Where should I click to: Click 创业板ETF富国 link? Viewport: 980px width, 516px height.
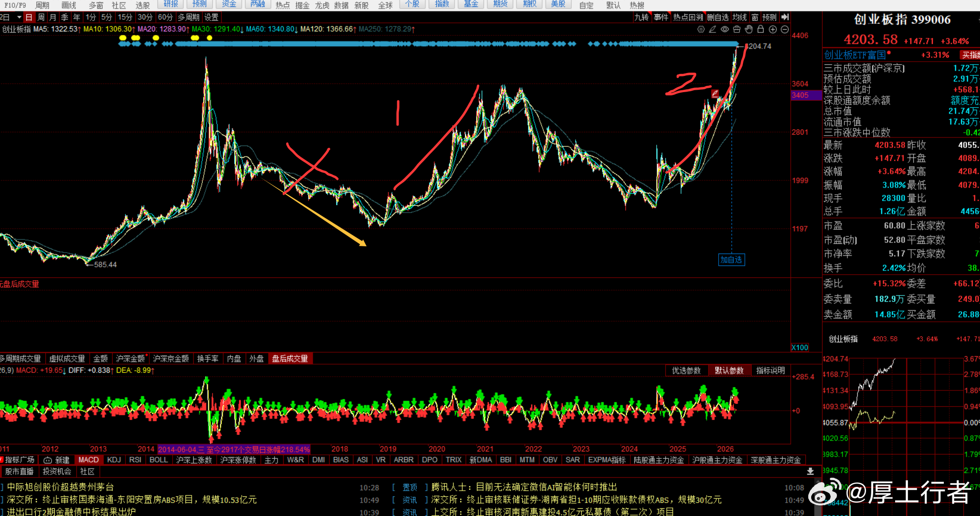(x=855, y=55)
